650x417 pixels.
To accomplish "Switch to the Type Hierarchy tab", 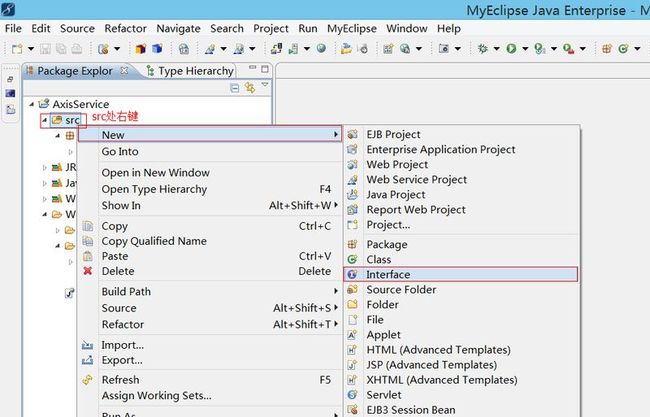I will [x=191, y=71].
